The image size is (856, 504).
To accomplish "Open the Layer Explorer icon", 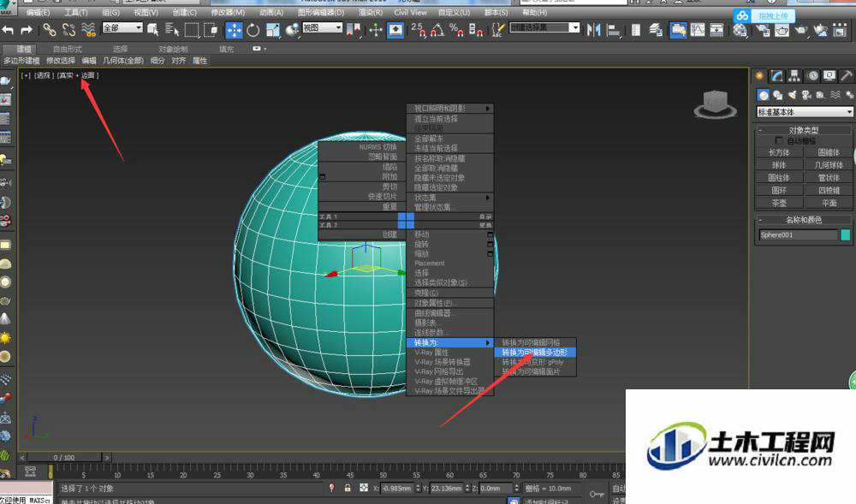I will (x=656, y=30).
